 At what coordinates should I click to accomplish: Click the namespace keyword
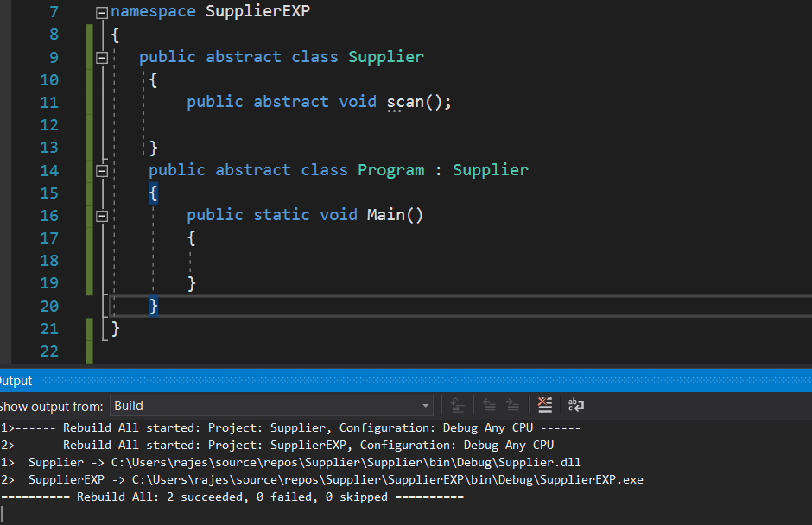153,11
